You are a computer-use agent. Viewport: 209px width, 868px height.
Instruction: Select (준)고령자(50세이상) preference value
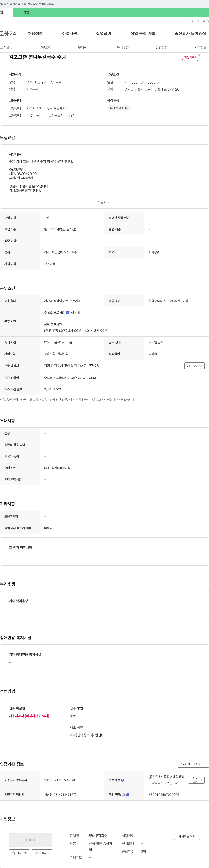click(58, 468)
